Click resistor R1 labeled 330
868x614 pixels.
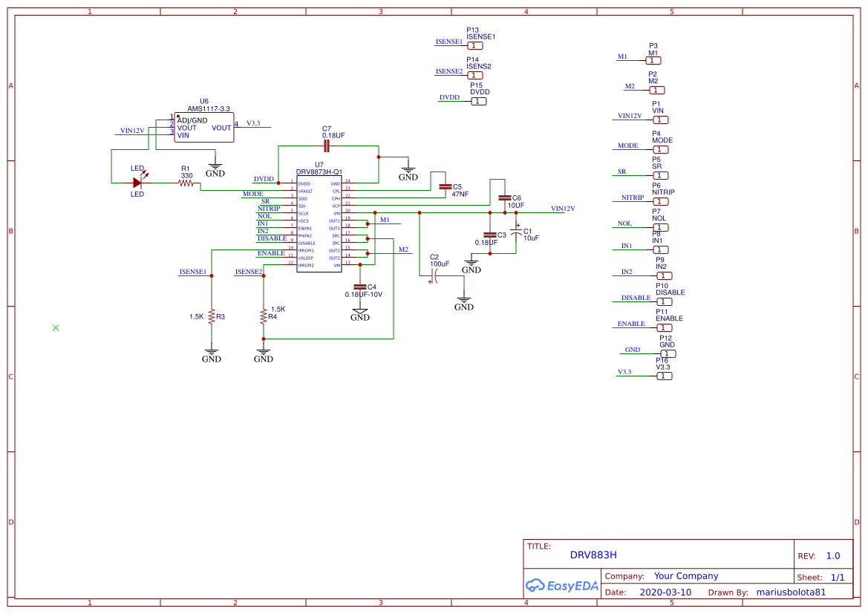[183, 181]
